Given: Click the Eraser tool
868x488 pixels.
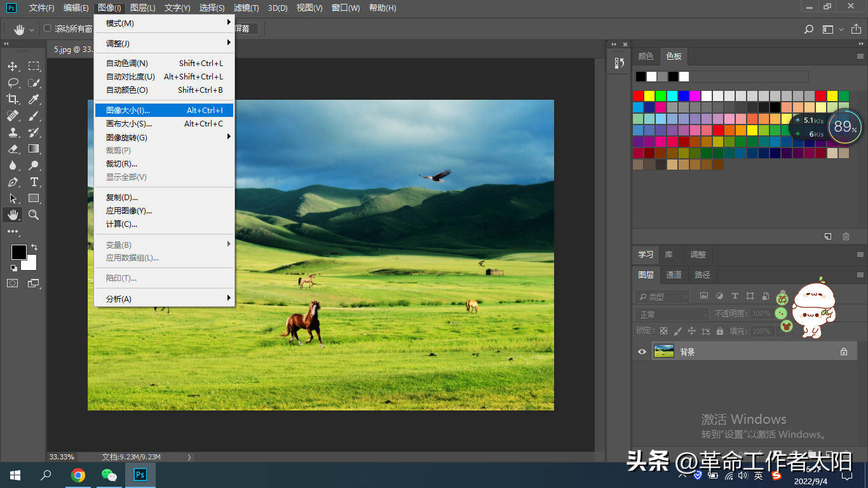Looking at the screenshot, I should pyautogui.click(x=13, y=149).
